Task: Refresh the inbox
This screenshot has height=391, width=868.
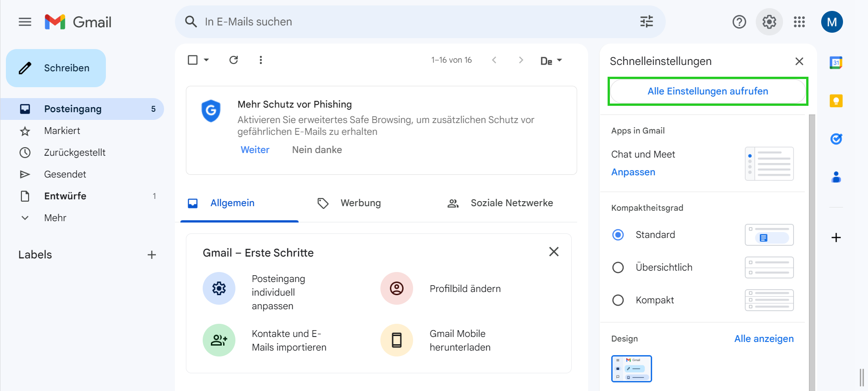Action: click(x=234, y=60)
